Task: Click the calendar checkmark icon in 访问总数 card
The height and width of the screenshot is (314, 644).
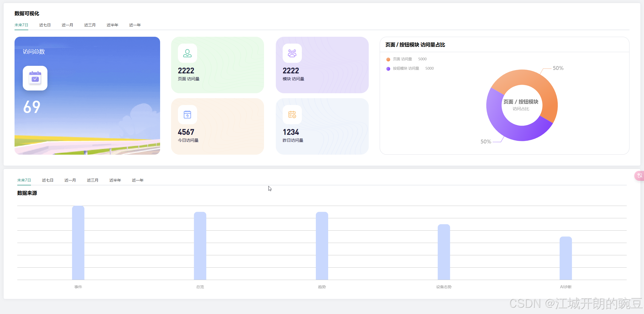Action: point(35,78)
